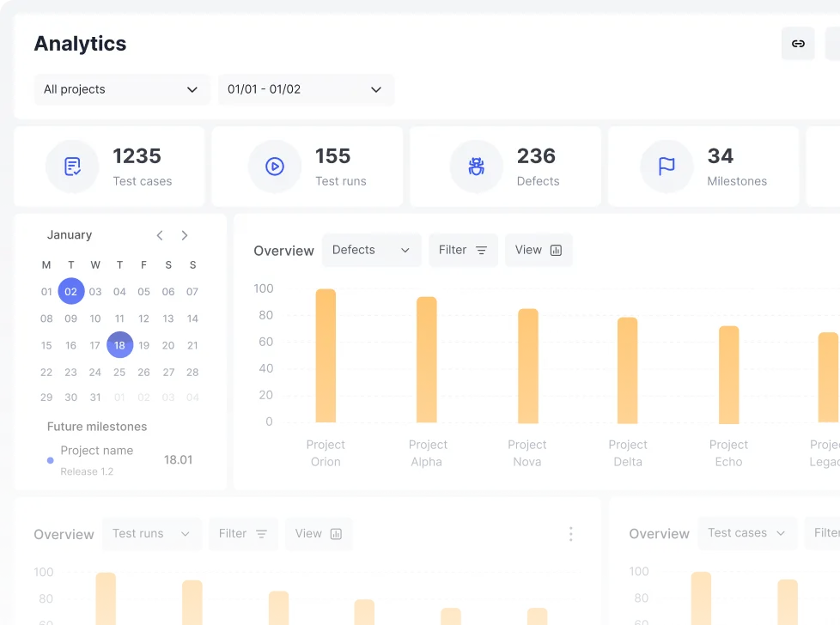840x625 pixels.
Task: Select January 25 in the calendar
Action: [x=119, y=372]
